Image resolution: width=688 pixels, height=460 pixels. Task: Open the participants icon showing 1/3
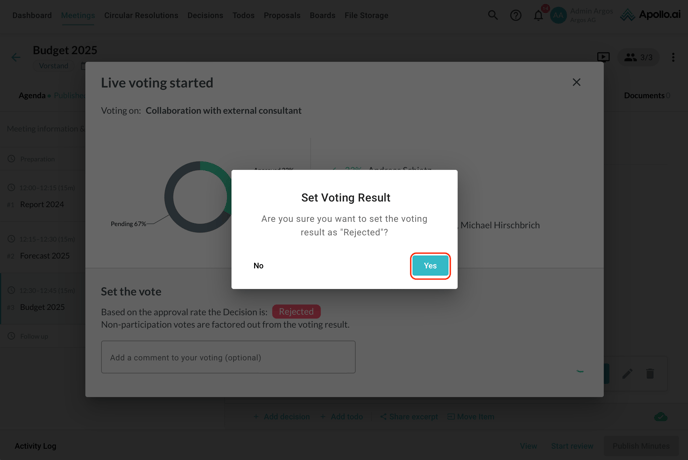[638, 57]
